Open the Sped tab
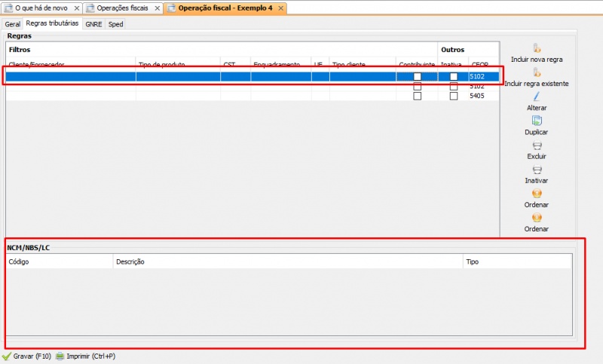This screenshot has width=603, height=364. 115,24
